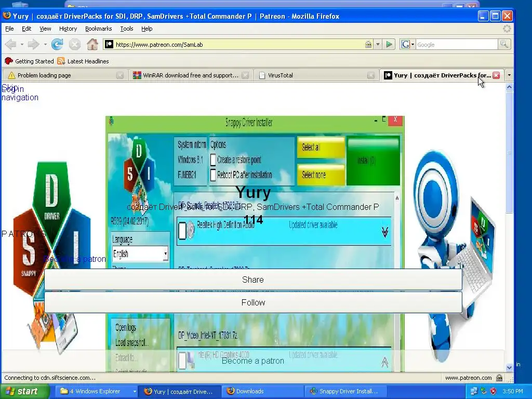Open the list all tabs dropdown

(x=509, y=75)
